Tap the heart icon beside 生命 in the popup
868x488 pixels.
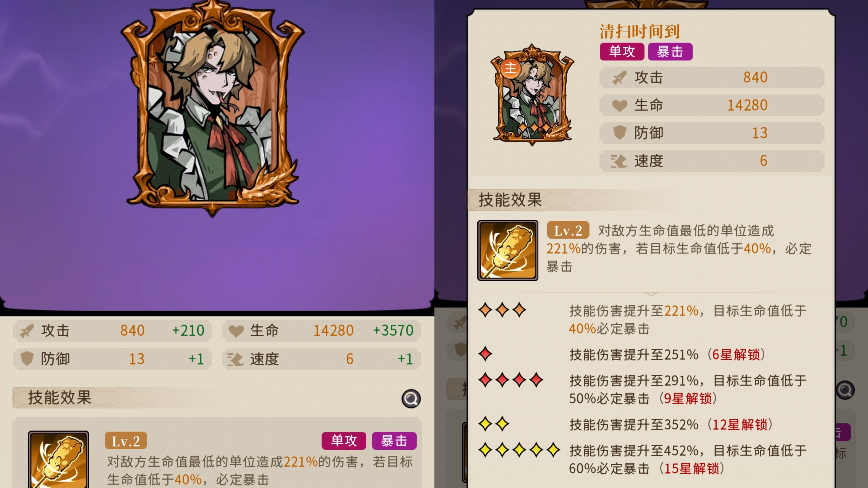pyautogui.click(x=619, y=105)
